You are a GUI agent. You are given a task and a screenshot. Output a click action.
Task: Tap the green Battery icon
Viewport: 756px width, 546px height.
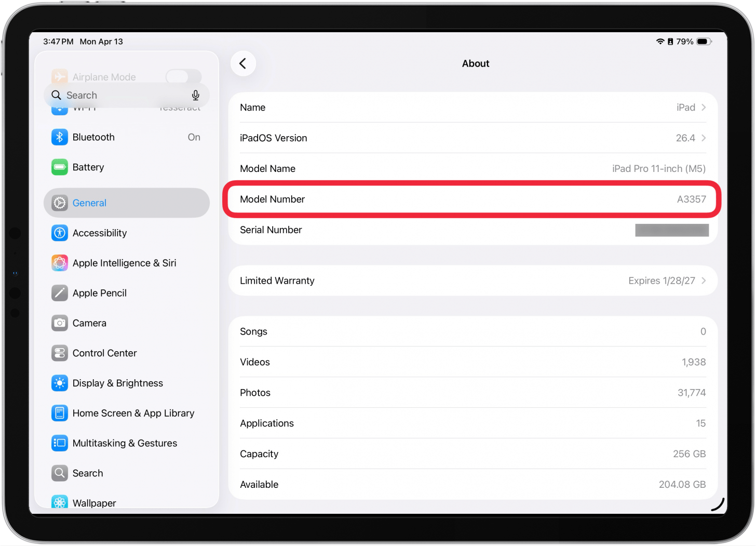pos(60,167)
